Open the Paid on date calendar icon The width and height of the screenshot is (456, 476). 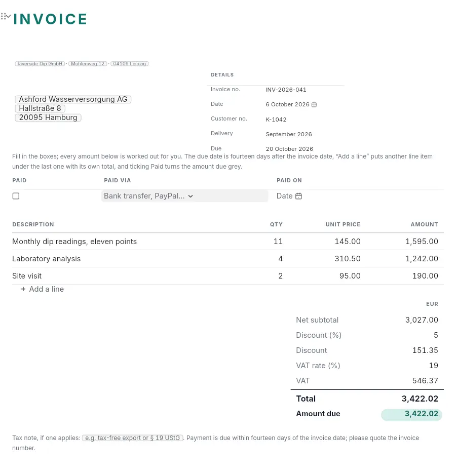(298, 196)
